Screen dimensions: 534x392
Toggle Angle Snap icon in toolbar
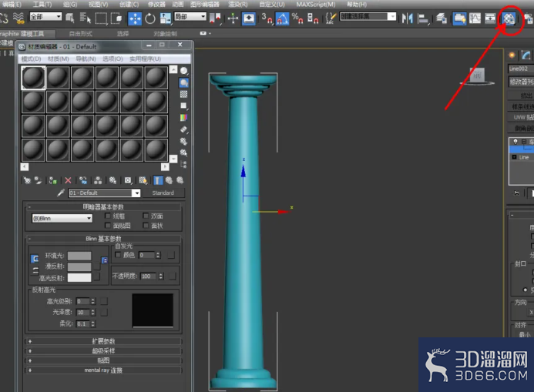click(x=282, y=18)
